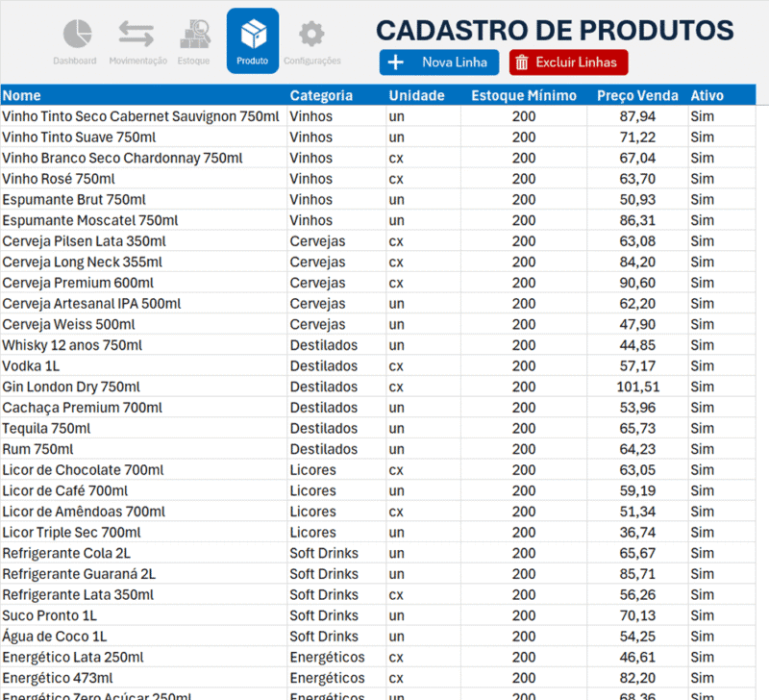Click the Nova Linha button label
This screenshot has width=769, height=700.
click(455, 62)
